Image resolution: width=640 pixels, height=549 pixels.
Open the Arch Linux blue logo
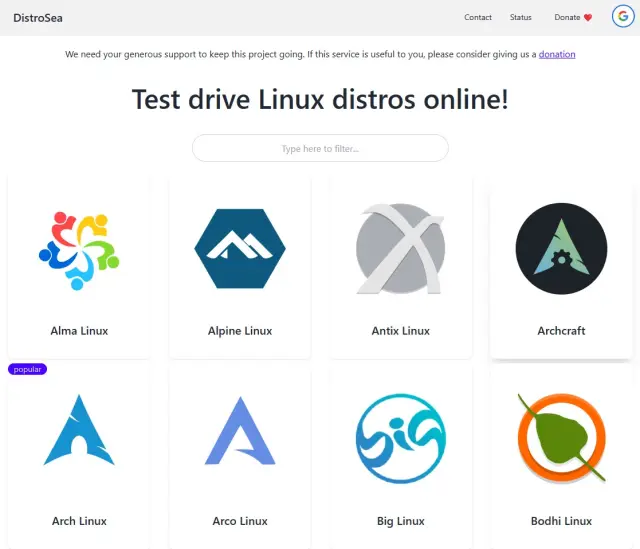click(x=79, y=431)
